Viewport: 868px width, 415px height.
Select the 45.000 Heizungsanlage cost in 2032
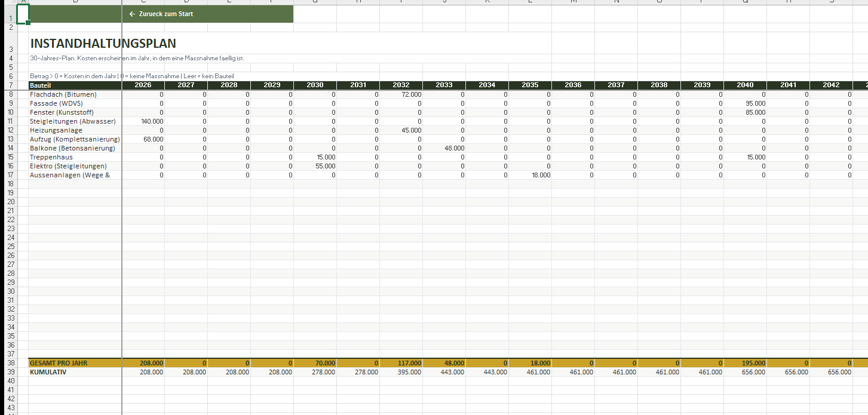tap(401, 130)
